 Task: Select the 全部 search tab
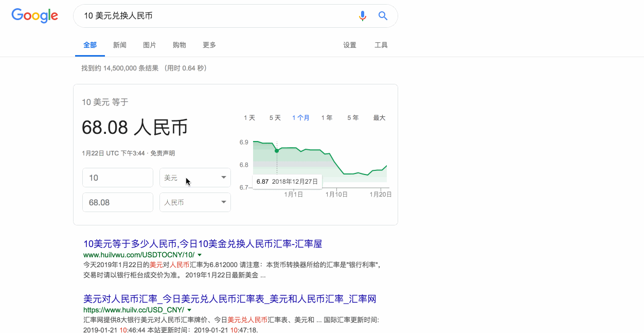point(90,45)
